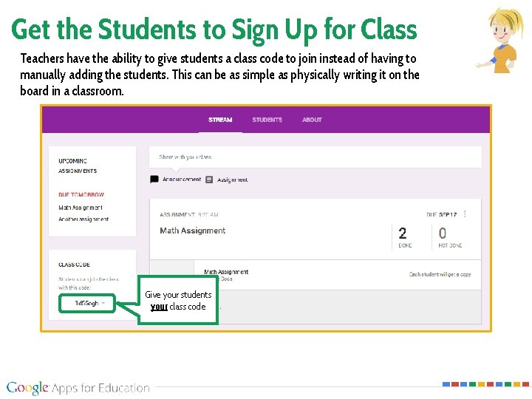Open the class code dropdown arrow
Image resolution: width=532 pixels, height=399 pixels.
click(x=103, y=303)
